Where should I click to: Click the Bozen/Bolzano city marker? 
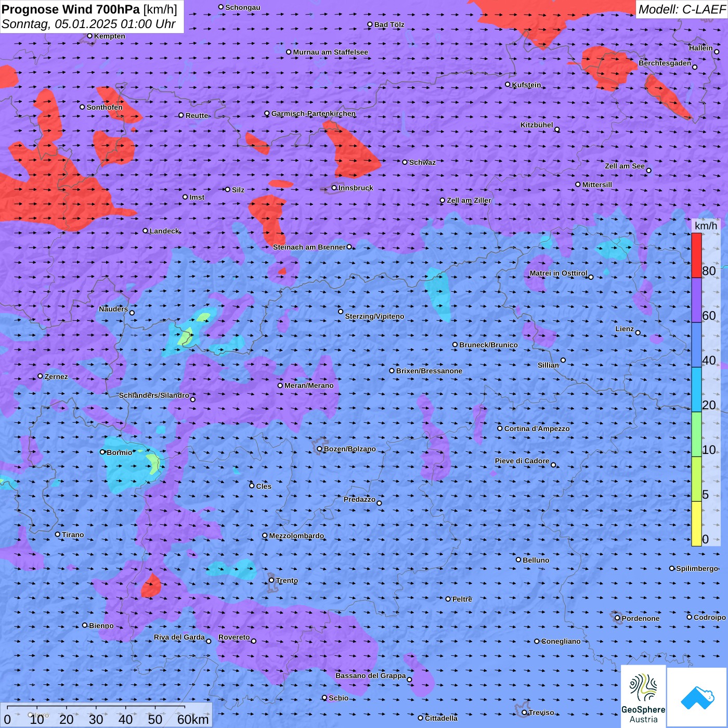coord(319,449)
